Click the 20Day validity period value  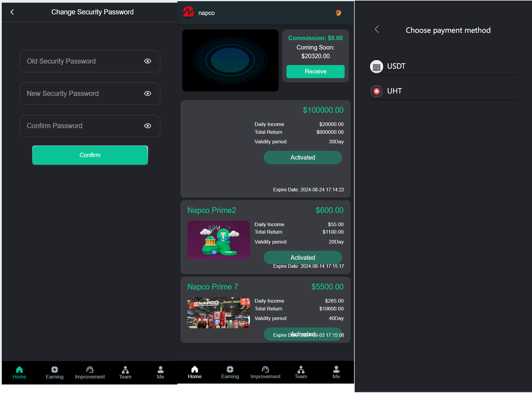pyautogui.click(x=336, y=242)
